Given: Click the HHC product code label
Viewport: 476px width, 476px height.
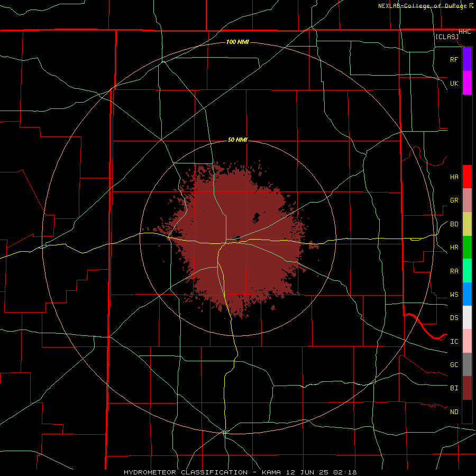Looking at the screenshot, I should [x=464, y=32].
